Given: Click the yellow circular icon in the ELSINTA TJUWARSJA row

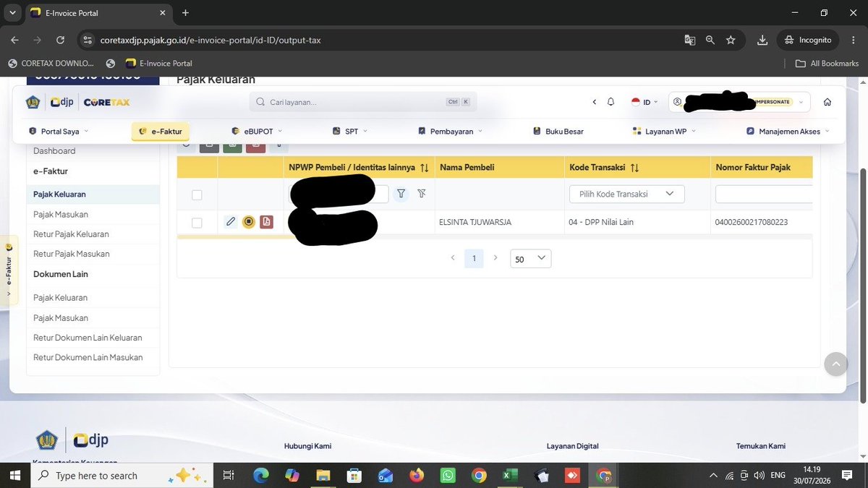Looking at the screenshot, I should (x=249, y=222).
